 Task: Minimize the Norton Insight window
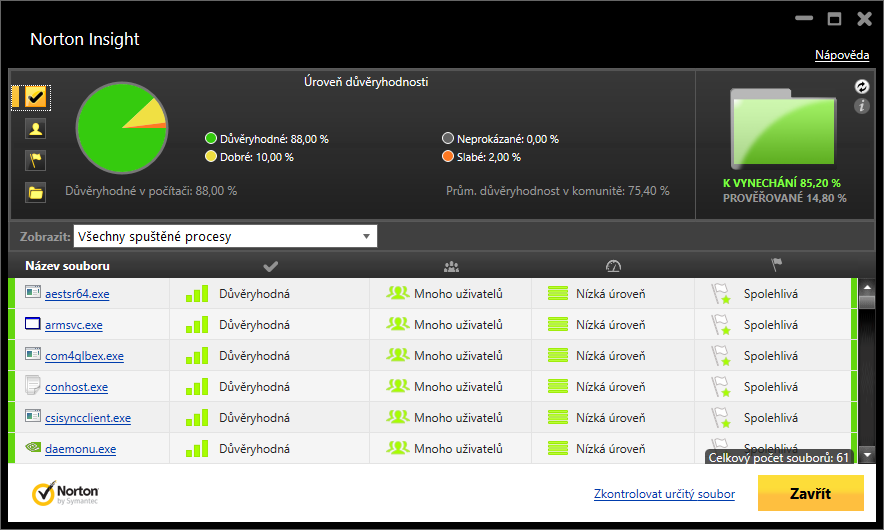click(x=804, y=19)
